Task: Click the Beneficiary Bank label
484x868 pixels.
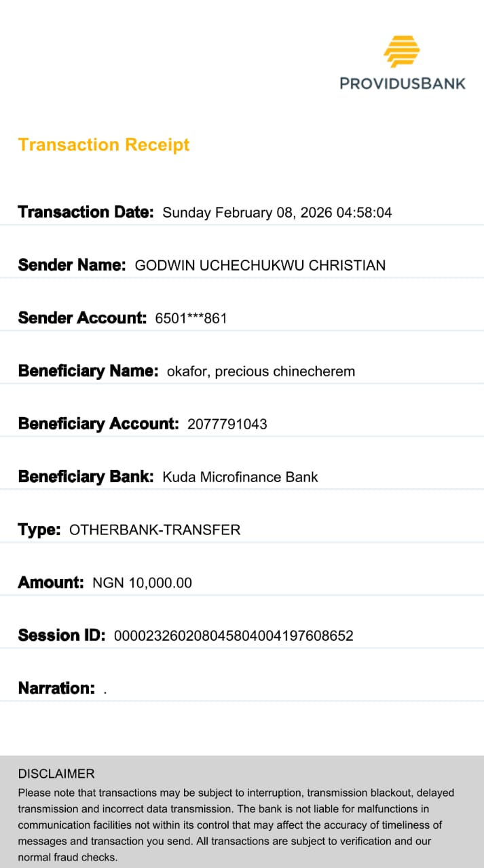Action: [x=86, y=477]
